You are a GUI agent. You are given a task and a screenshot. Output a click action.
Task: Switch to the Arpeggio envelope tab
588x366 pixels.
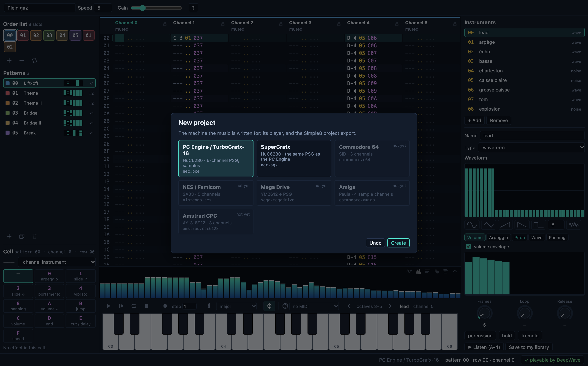pos(498,238)
